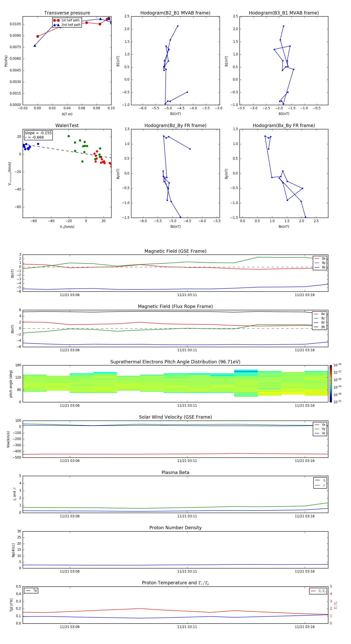Click the "WalenTest" plot title
Image resolution: width=351 pixels, height=644 pixels.
[67, 125]
